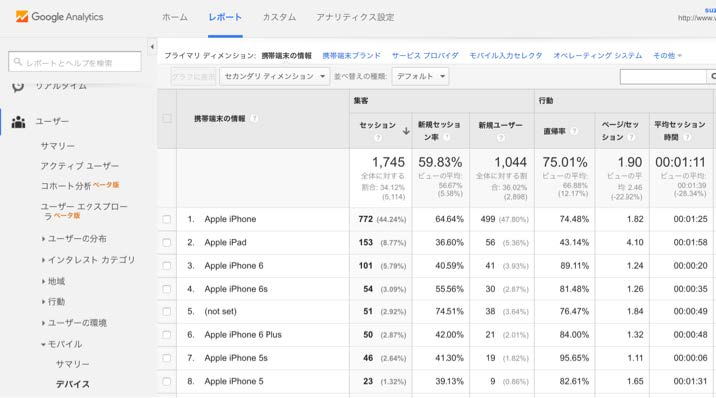Click the report and help search field

pyautogui.click(x=75, y=62)
